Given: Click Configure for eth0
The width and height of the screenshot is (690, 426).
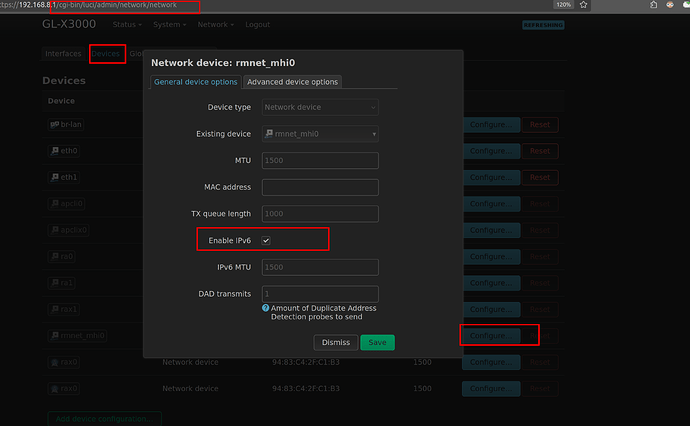Looking at the screenshot, I should pyautogui.click(x=491, y=151).
